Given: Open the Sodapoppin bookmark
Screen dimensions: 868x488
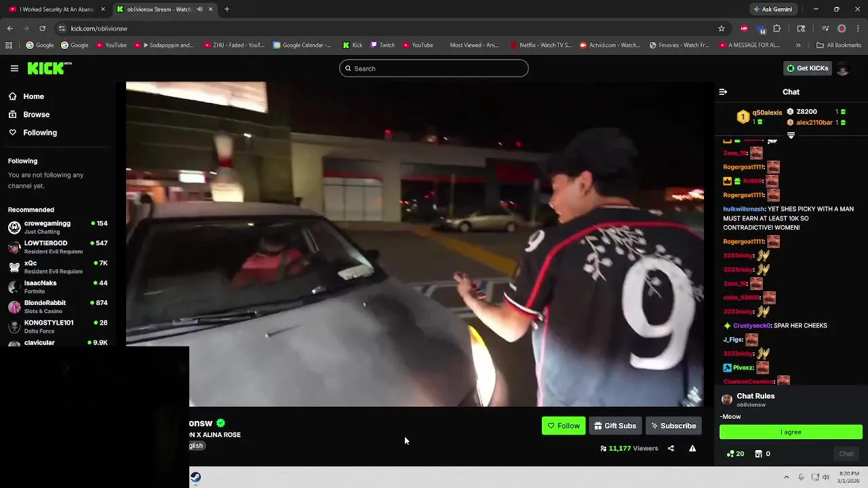Looking at the screenshot, I should click(x=164, y=45).
